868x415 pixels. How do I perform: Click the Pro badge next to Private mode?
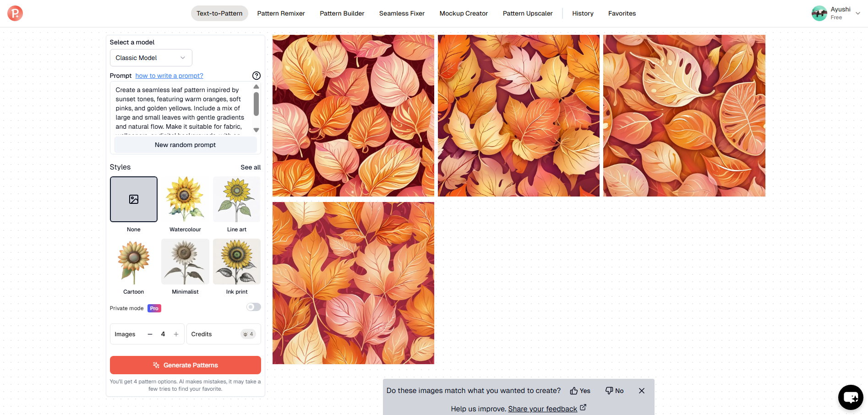click(x=154, y=308)
